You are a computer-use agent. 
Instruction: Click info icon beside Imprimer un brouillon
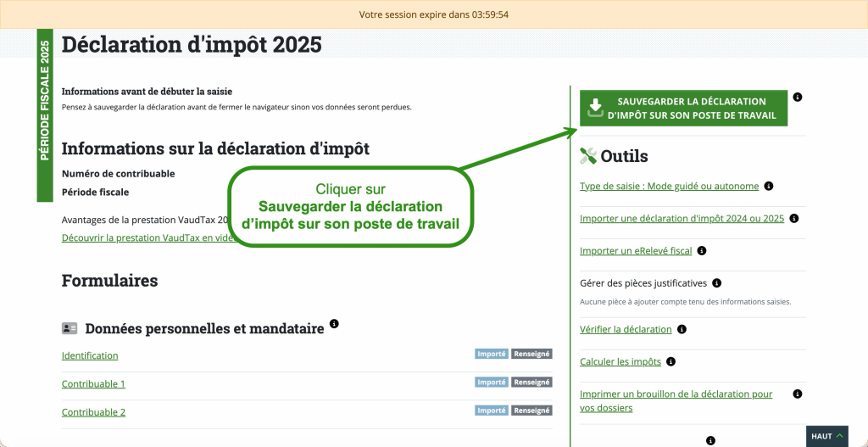click(x=797, y=394)
